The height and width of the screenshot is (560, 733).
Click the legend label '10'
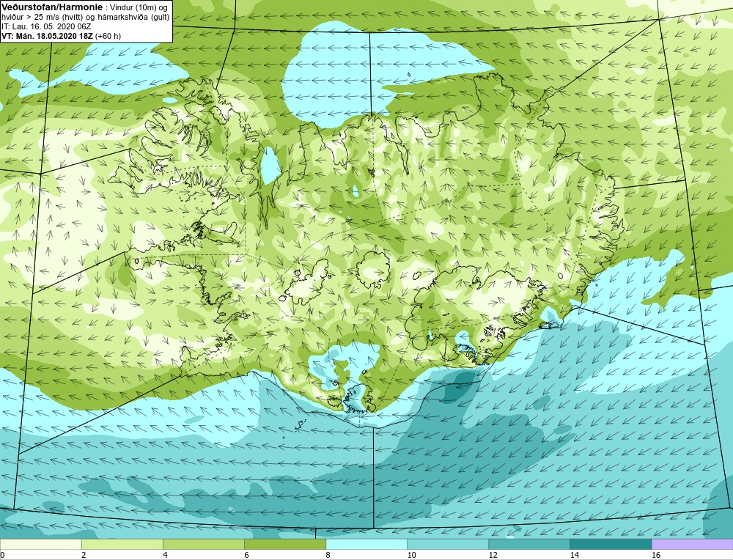point(411,555)
